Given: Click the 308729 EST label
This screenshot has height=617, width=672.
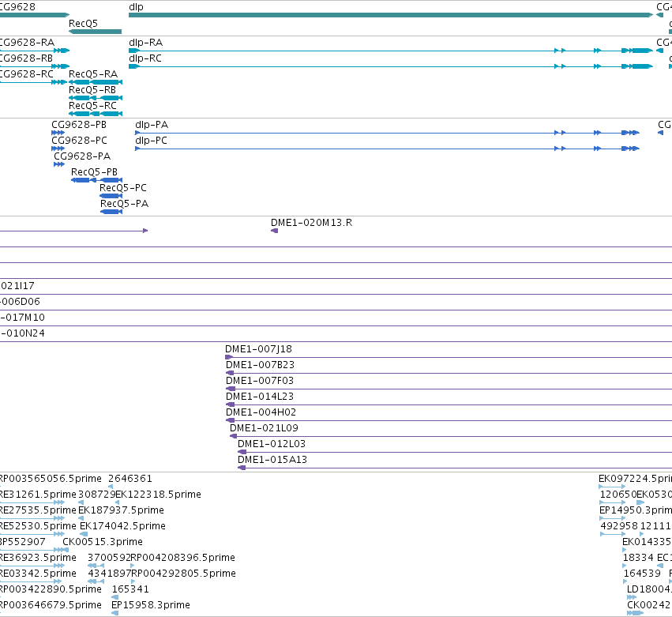Looking at the screenshot, I should coord(96,495).
